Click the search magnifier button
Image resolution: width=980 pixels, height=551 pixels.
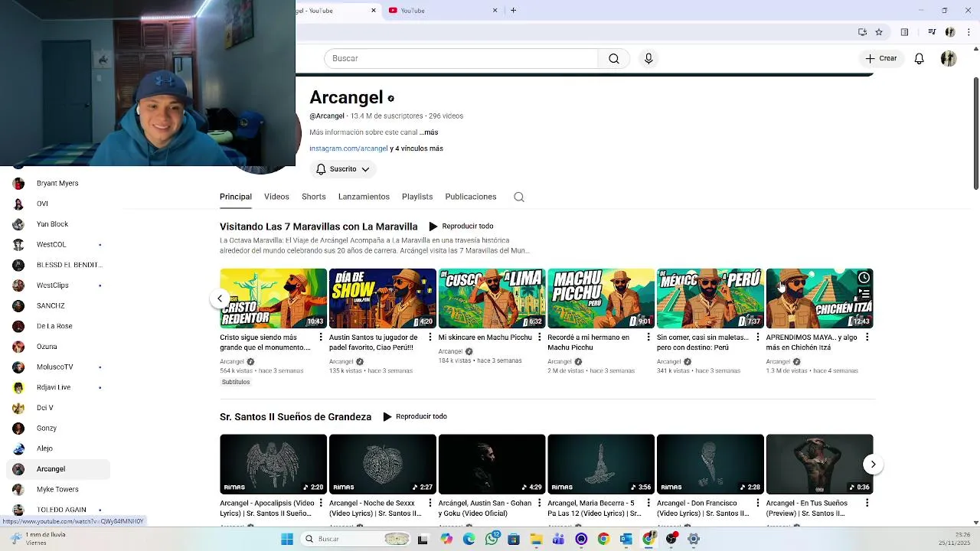tap(613, 58)
